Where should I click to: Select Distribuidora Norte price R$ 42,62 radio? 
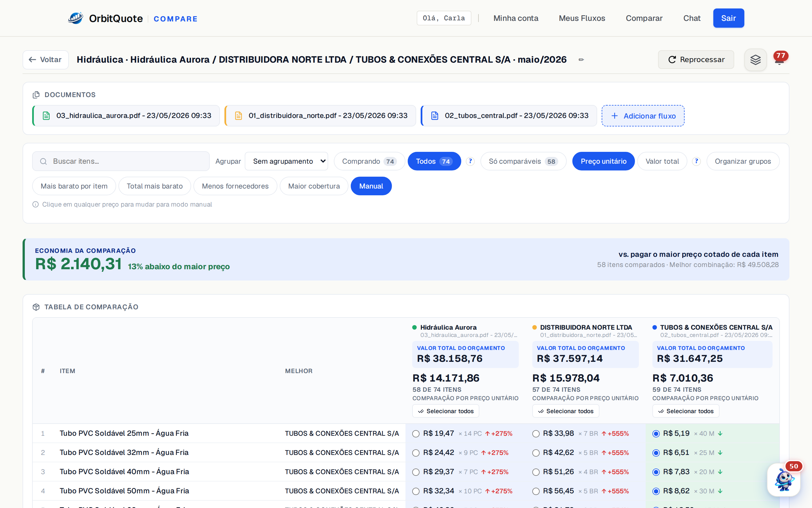tap(536, 453)
